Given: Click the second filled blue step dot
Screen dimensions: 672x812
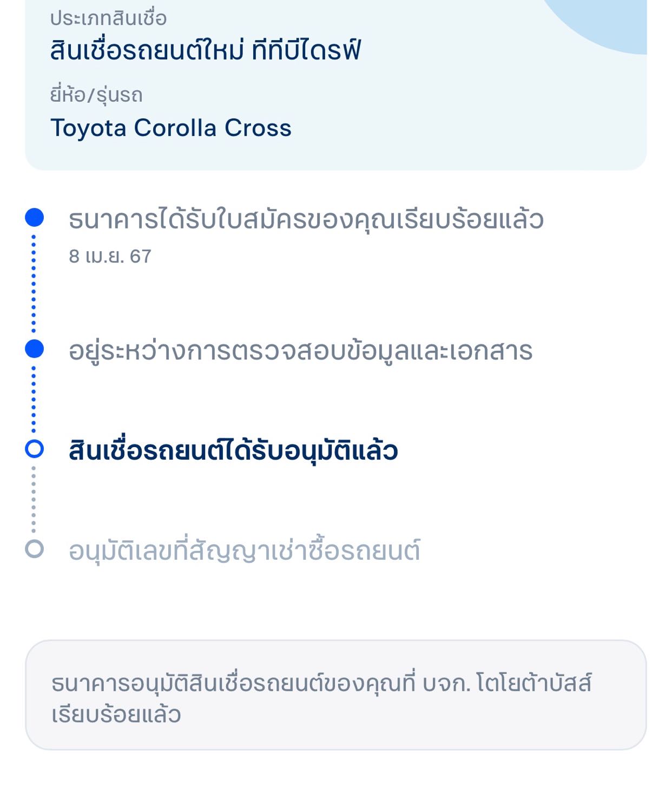Looking at the screenshot, I should pyautogui.click(x=34, y=349).
